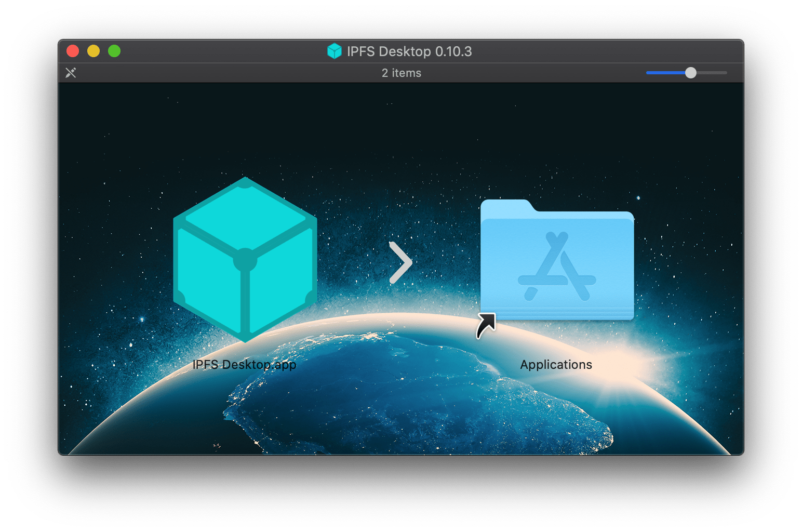Viewport: 802px width, 532px height.
Task: Open the IPFS Desktop.app cube icon
Action: 244,260
